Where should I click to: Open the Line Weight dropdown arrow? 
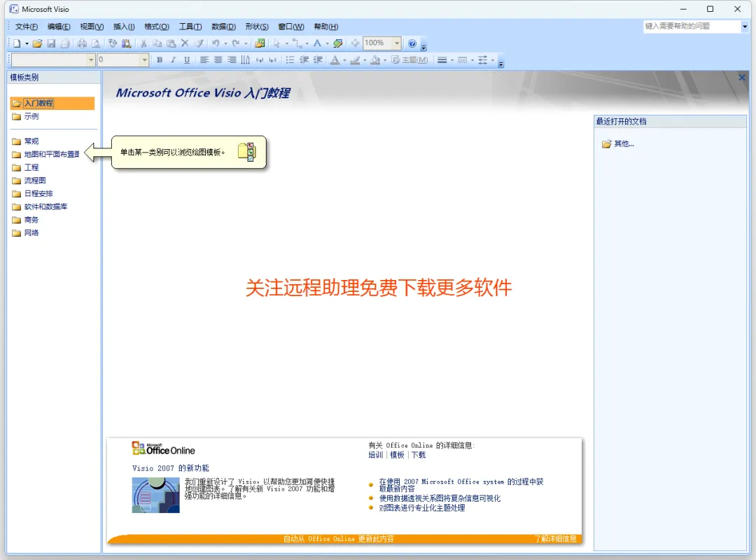point(451,59)
